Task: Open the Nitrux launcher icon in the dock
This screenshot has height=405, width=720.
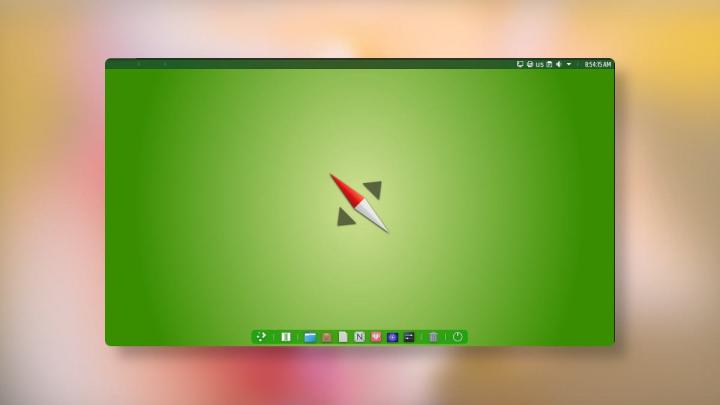Action: tap(261, 337)
